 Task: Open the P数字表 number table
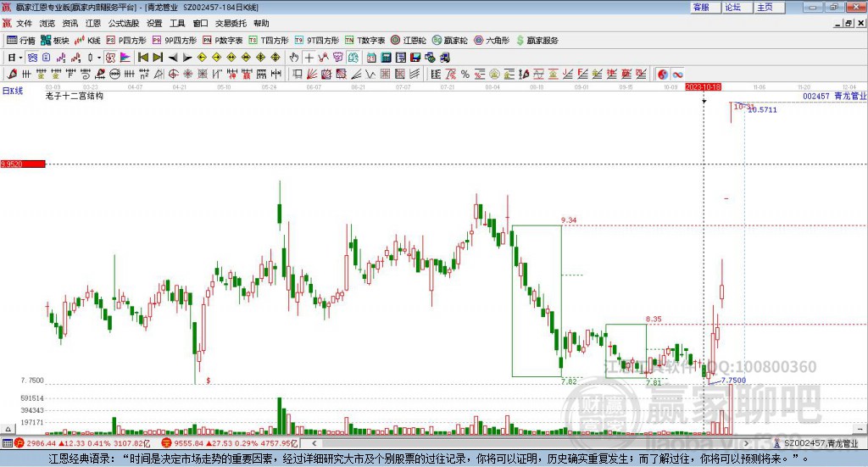(223, 41)
